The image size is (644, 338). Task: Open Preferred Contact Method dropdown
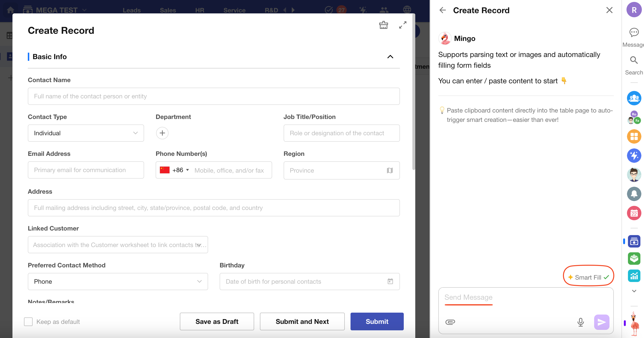118,281
